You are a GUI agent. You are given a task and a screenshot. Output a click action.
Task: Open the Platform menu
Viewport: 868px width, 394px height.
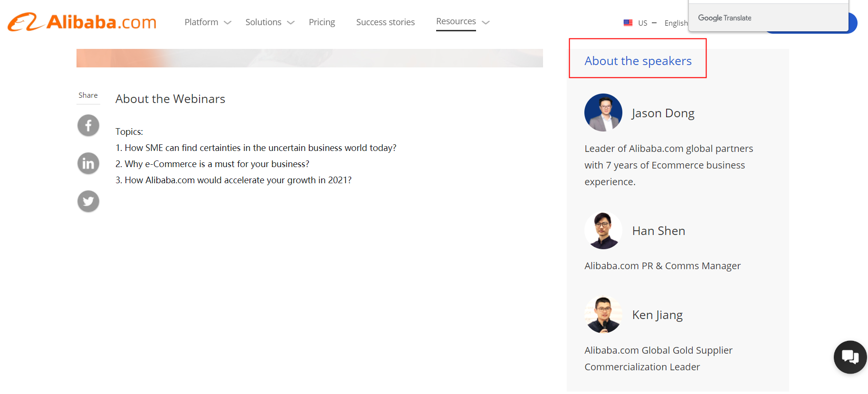pyautogui.click(x=201, y=22)
